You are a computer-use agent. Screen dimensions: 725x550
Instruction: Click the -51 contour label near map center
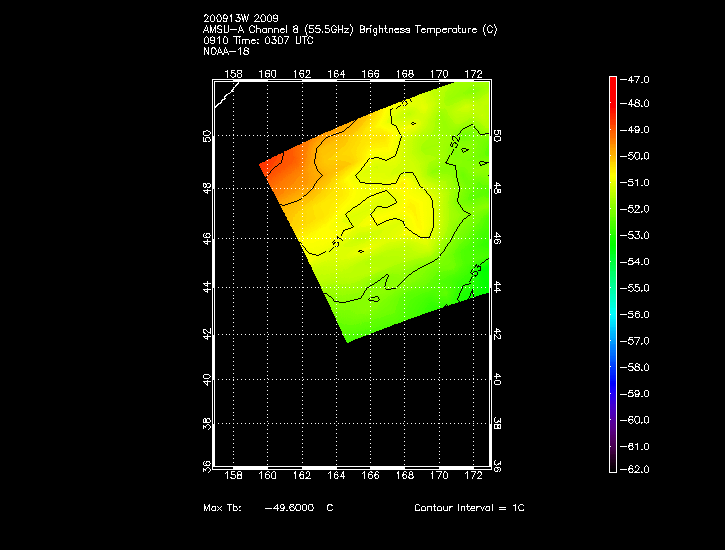[x=337, y=240]
